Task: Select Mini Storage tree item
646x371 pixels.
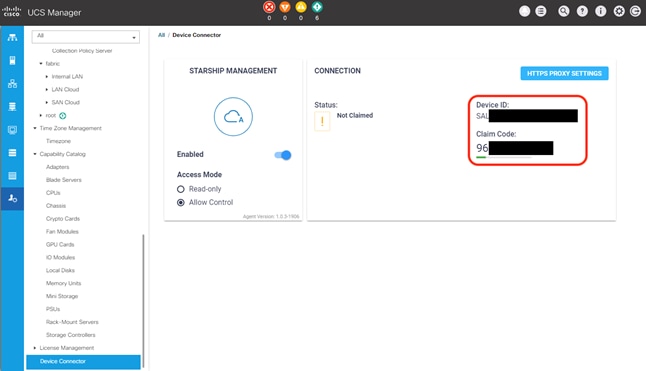Action: pos(62,296)
